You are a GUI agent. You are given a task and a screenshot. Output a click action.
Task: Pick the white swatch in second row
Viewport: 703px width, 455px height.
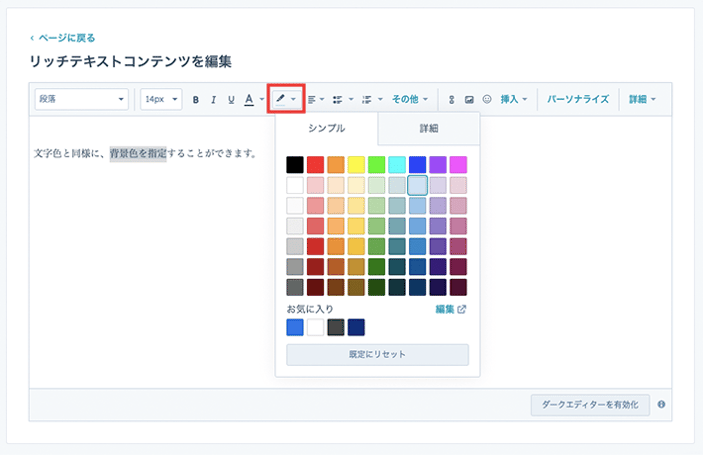(x=295, y=185)
